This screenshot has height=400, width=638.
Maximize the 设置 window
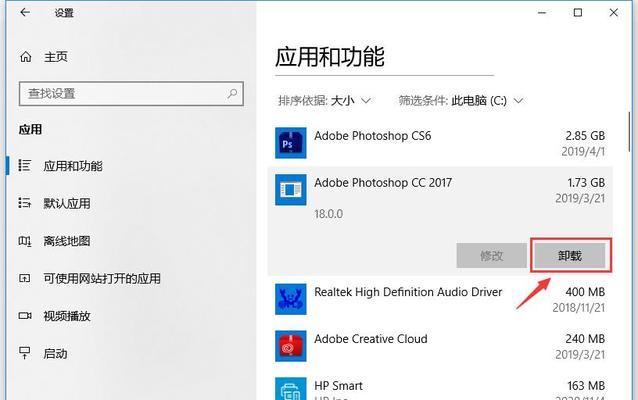tap(577, 13)
